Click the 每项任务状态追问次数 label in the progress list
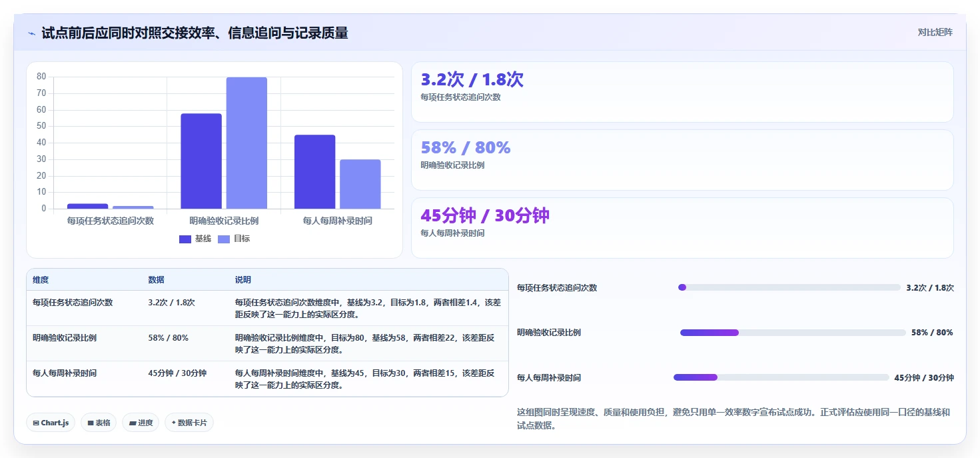980x458 pixels. (x=557, y=288)
